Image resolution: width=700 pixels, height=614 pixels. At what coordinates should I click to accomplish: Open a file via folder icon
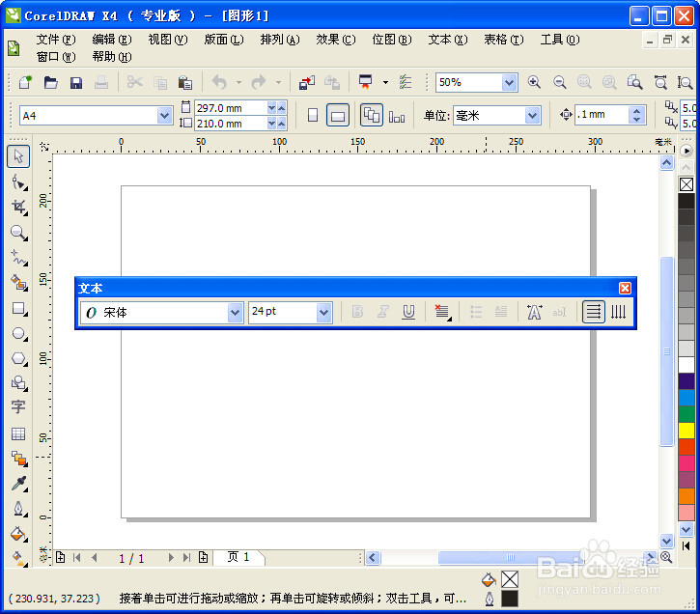[51, 83]
